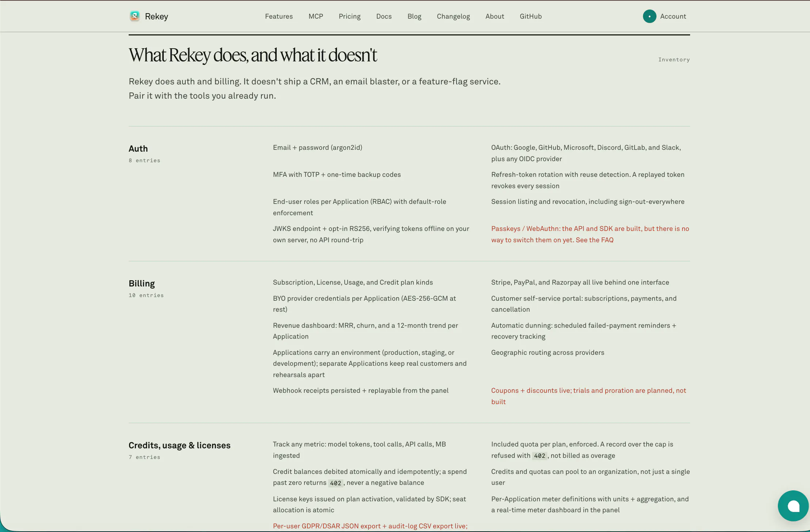810x532 pixels.
Task: Click the Account label
Action: pos(673,16)
